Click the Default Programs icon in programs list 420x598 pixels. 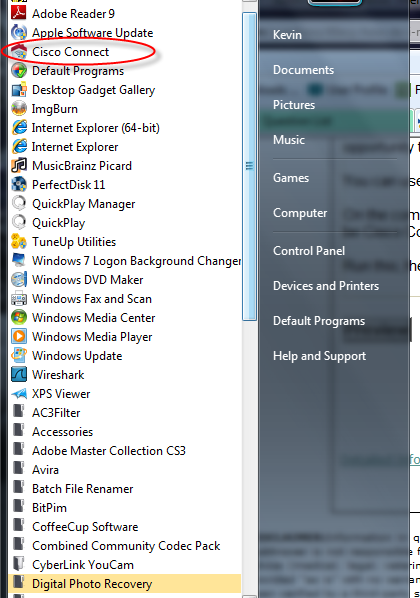18,71
